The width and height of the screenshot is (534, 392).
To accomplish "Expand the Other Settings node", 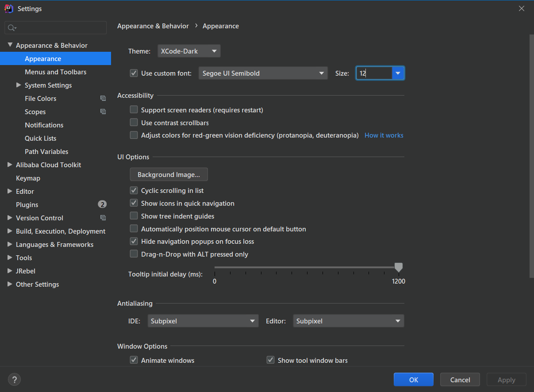I will coord(10,284).
